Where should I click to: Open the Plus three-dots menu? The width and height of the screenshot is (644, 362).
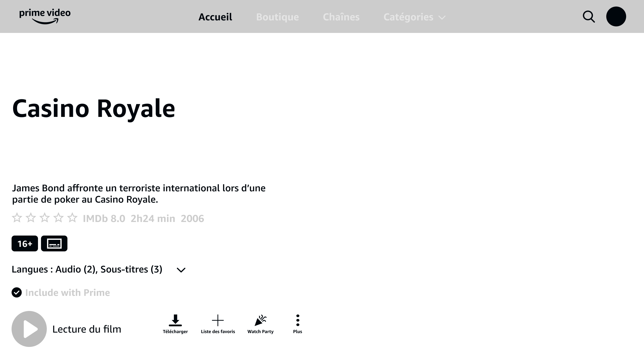298,320
